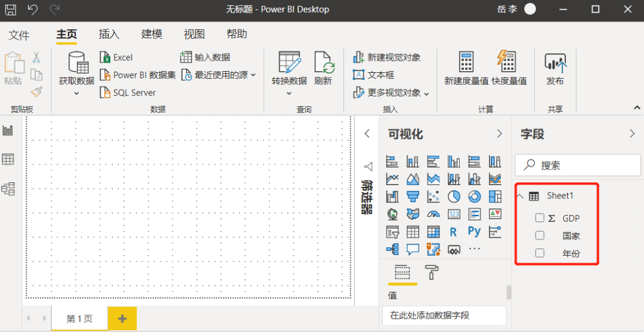Collapse the Sheet1 table tree
The height and width of the screenshot is (332, 644).
pos(520,196)
